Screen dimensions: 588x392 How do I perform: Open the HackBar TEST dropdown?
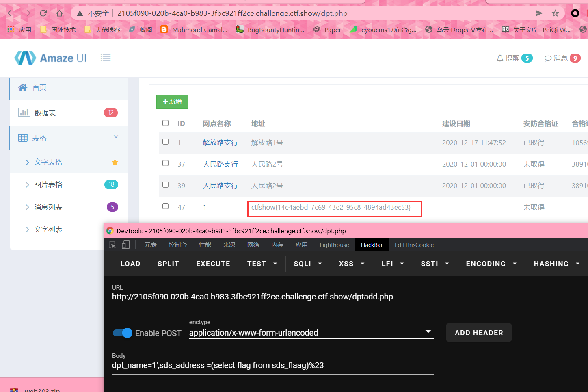[x=262, y=264]
